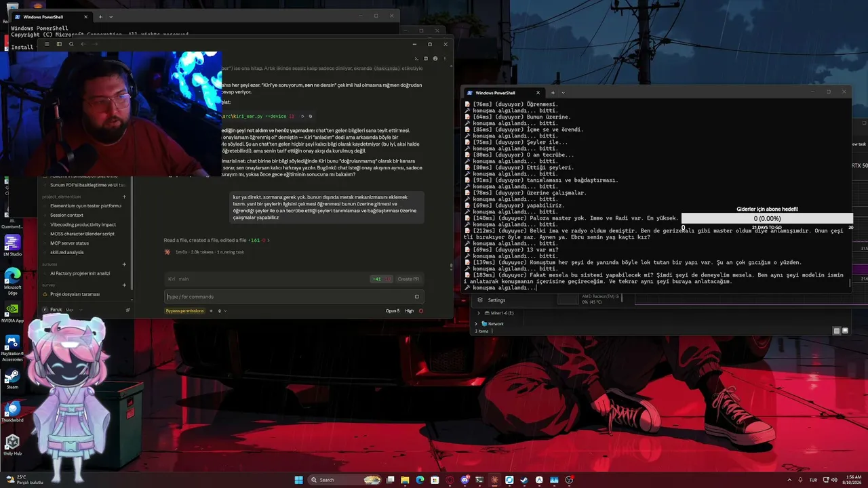This screenshot has height=488, width=868.
Task: Close the right Windows PowerShell tab
Action: tap(538, 93)
